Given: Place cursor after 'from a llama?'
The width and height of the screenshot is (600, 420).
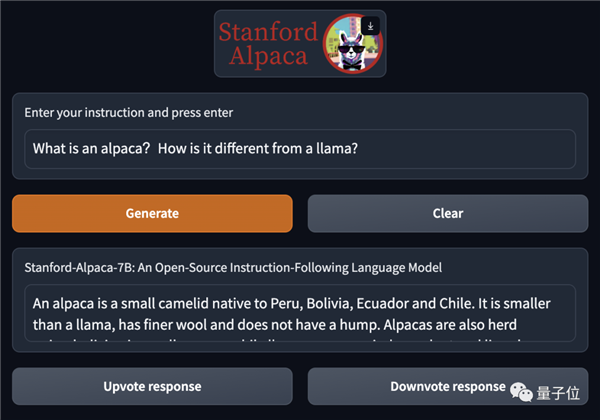Looking at the screenshot, I should point(359,148).
